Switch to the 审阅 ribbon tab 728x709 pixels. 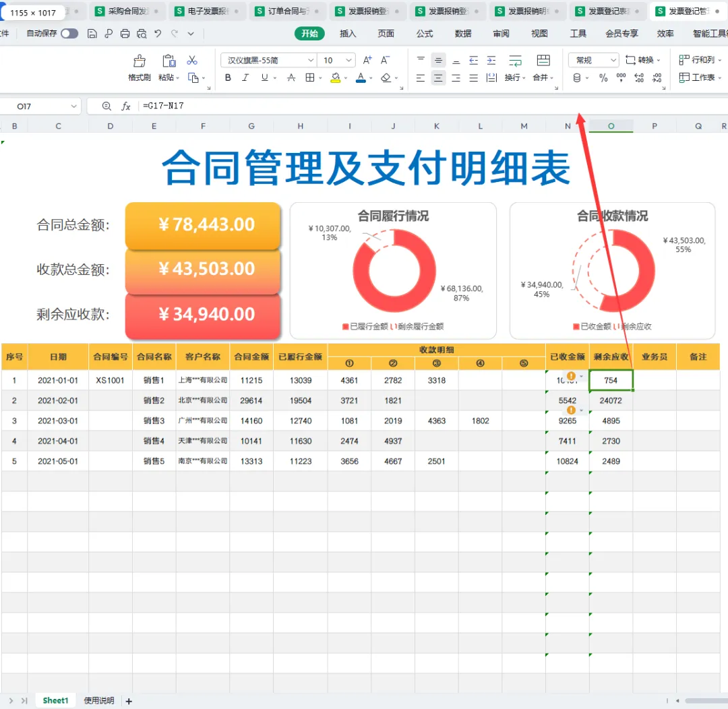501,34
